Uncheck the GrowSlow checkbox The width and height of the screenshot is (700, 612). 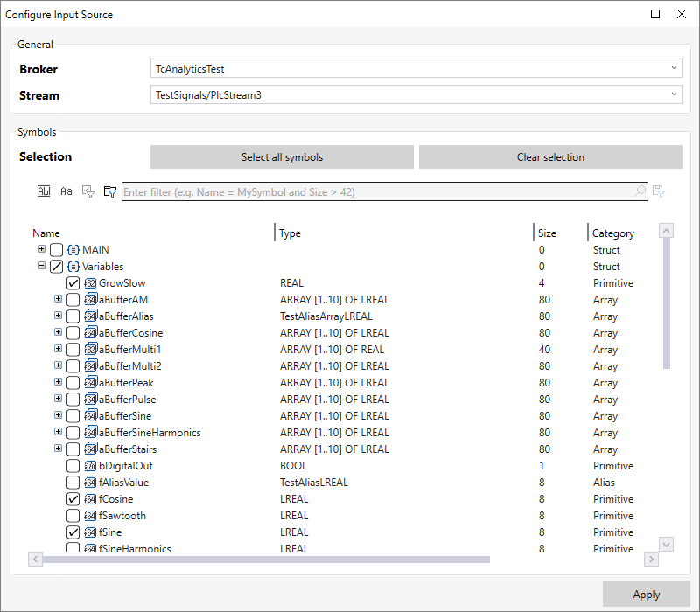(x=73, y=283)
